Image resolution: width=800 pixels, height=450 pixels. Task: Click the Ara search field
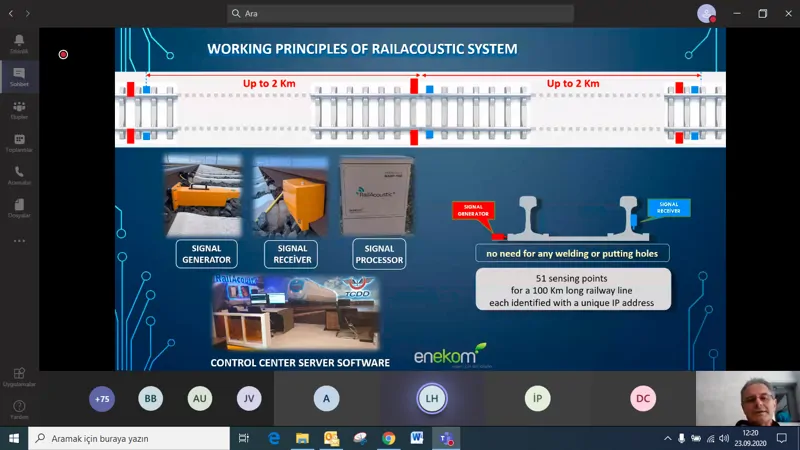(400, 14)
